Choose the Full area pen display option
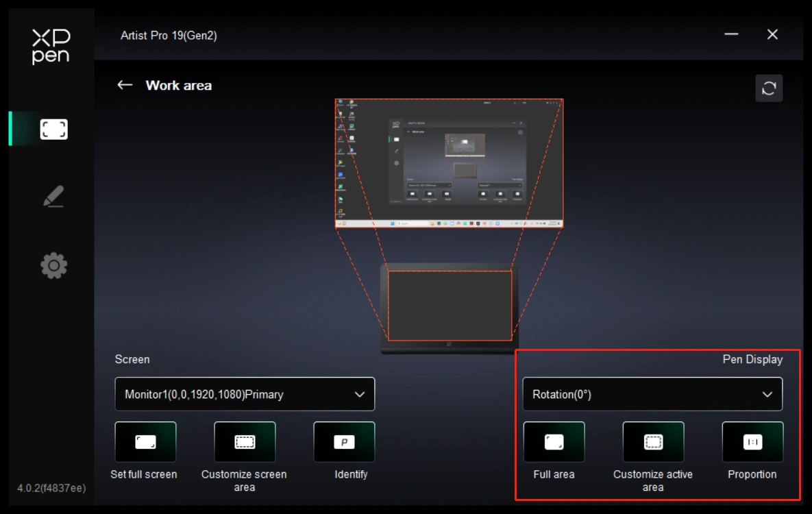Screen dimensions: 812x514 click(x=554, y=442)
